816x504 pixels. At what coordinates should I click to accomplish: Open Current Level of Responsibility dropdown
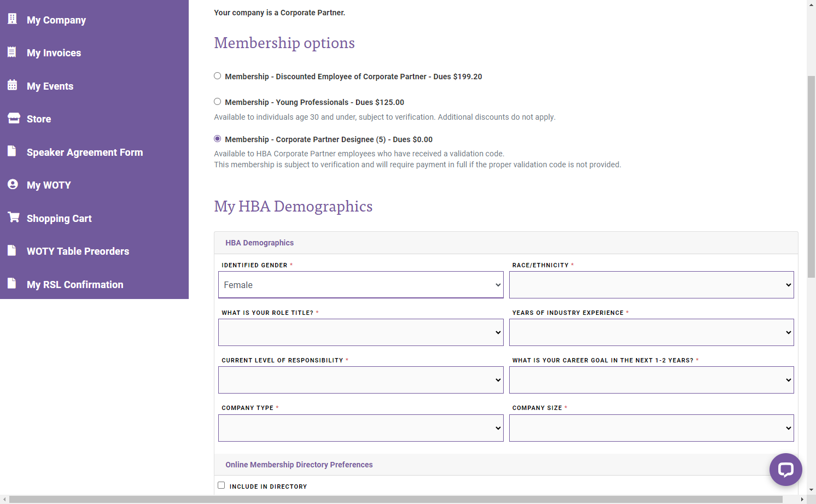point(361,380)
